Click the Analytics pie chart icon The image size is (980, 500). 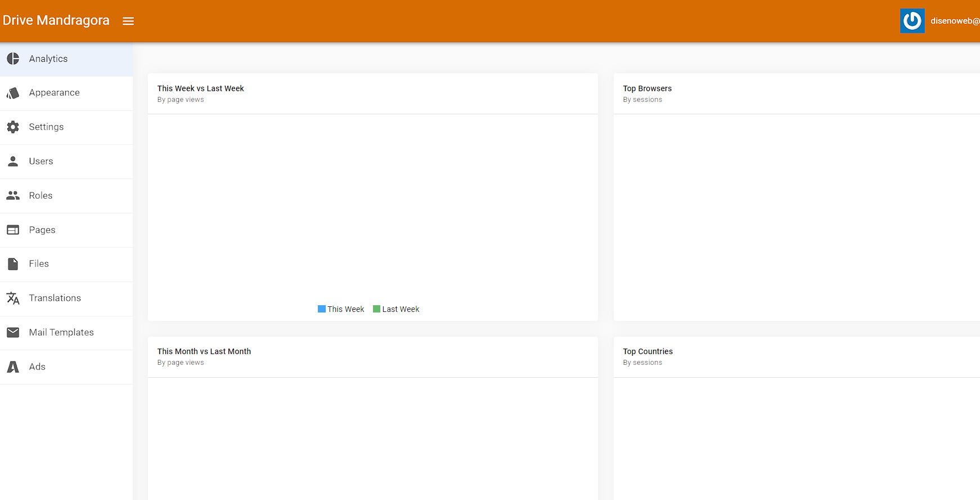coord(13,59)
